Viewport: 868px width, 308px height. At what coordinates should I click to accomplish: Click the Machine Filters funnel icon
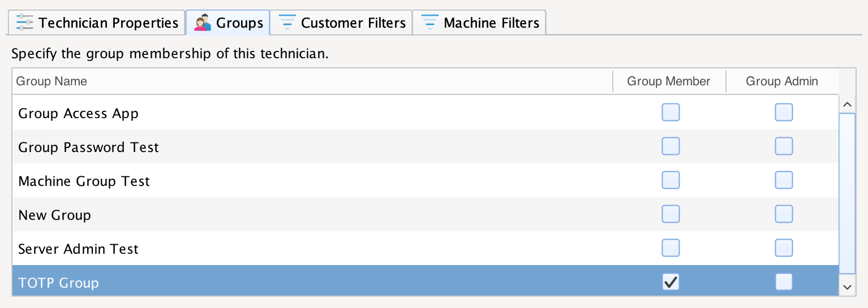click(x=430, y=23)
